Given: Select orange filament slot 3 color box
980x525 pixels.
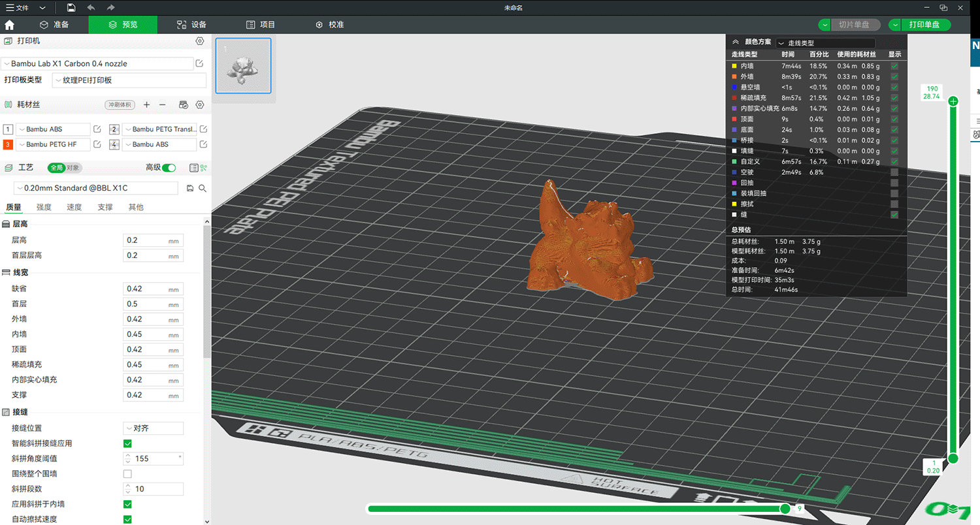Looking at the screenshot, I should coord(8,144).
